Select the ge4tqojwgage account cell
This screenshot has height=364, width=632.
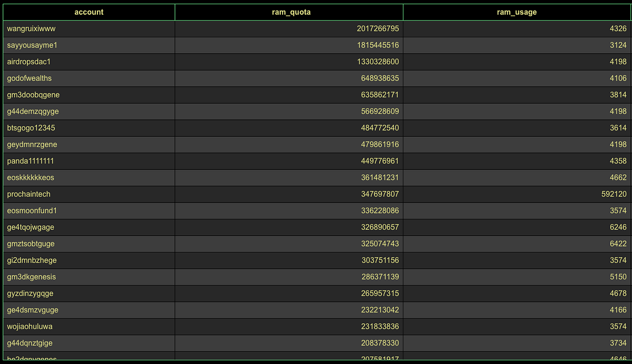(89, 228)
